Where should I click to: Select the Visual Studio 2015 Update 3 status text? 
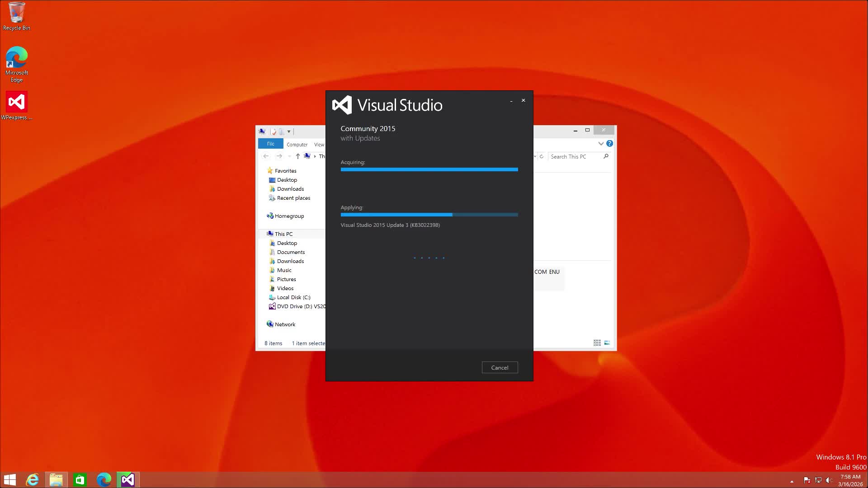tap(390, 225)
